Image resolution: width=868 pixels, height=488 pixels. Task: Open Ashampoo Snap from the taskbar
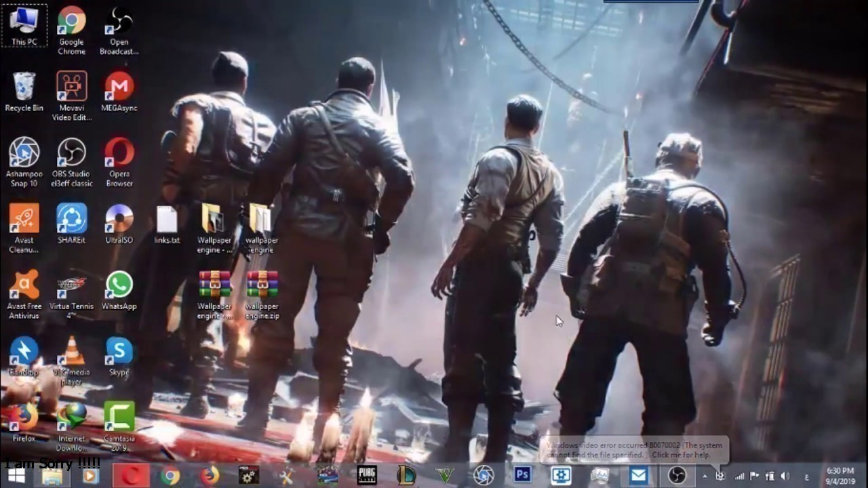[484, 476]
